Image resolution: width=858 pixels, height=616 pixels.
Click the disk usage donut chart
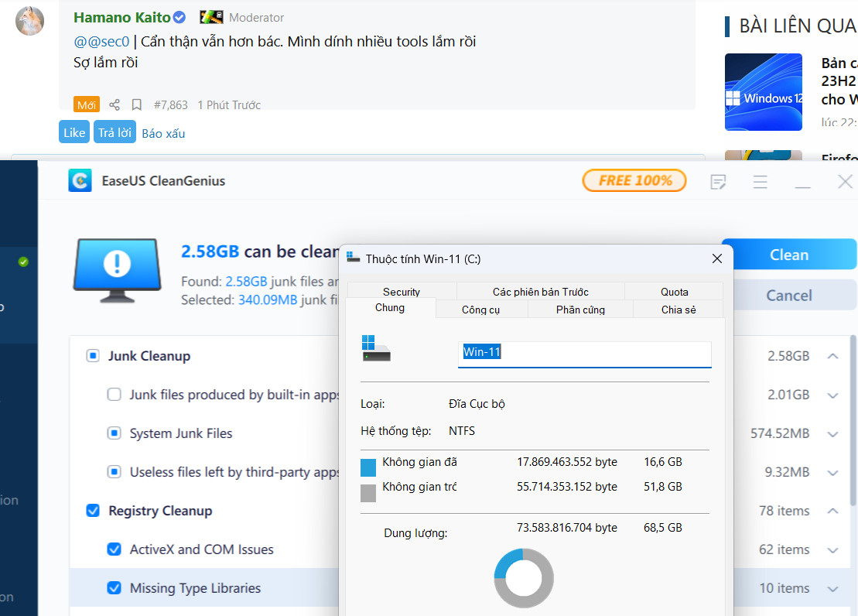524,578
